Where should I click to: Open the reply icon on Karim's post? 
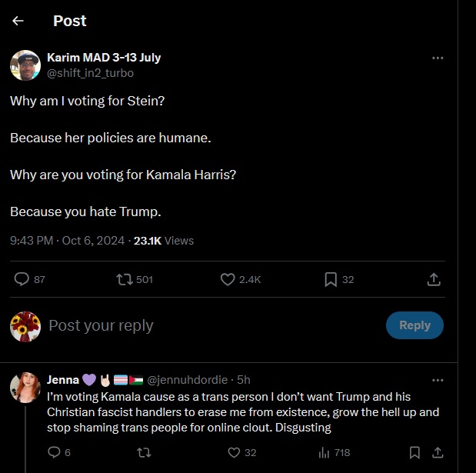[22, 279]
